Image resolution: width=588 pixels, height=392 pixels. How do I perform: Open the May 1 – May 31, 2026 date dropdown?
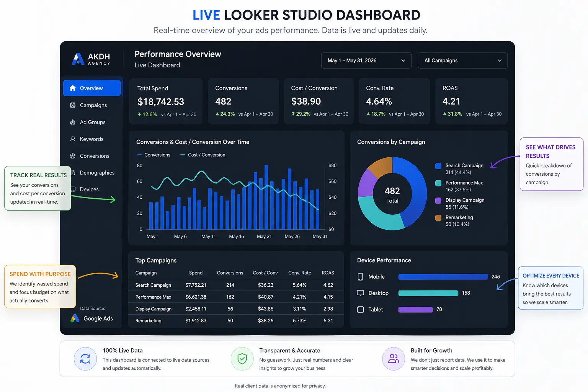(366, 60)
